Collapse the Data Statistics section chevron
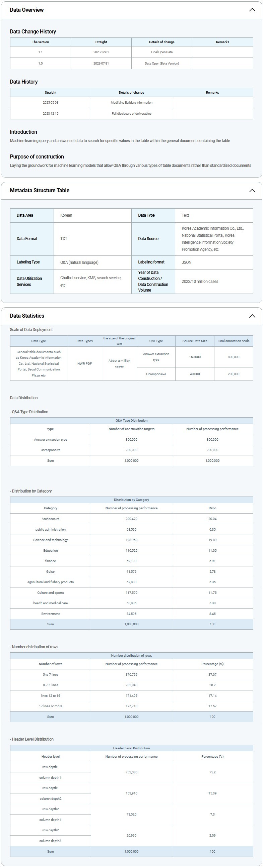 (x=252, y=316)
